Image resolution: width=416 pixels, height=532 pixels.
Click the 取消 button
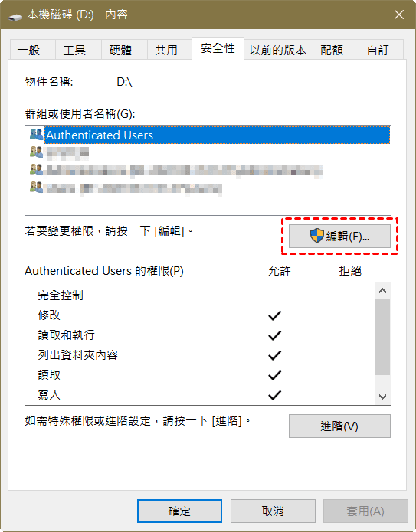(273, 511)
